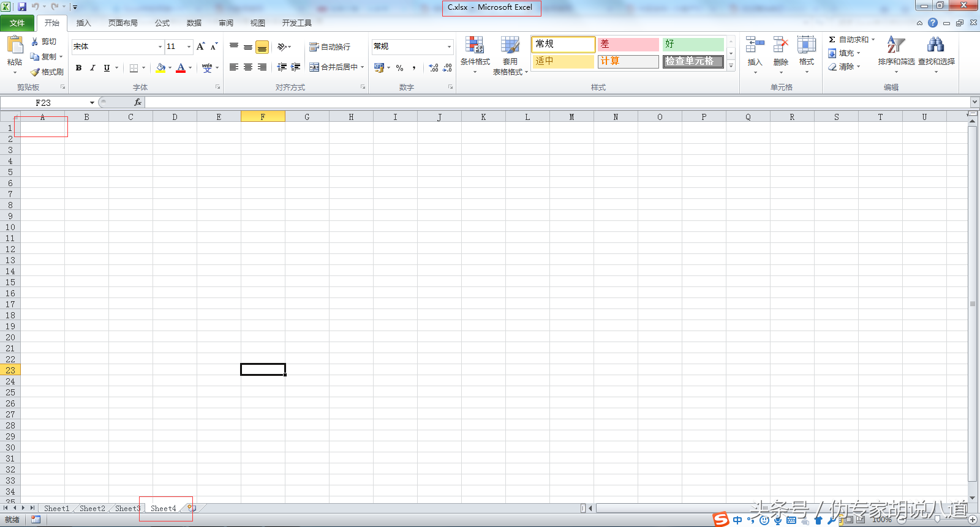Click AutoSum (自动求和)
The height and width of the screenshot is (527, 980).
coord(851,39)
